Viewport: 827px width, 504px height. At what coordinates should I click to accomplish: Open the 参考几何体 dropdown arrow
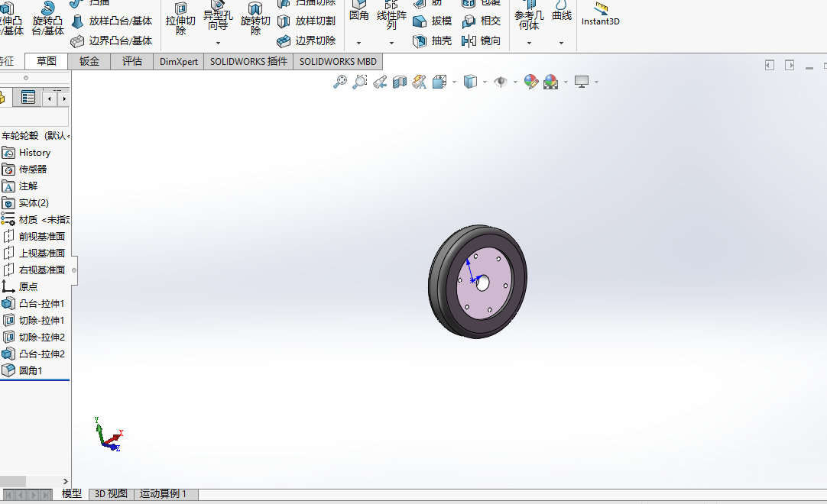(x=529, y=43)
